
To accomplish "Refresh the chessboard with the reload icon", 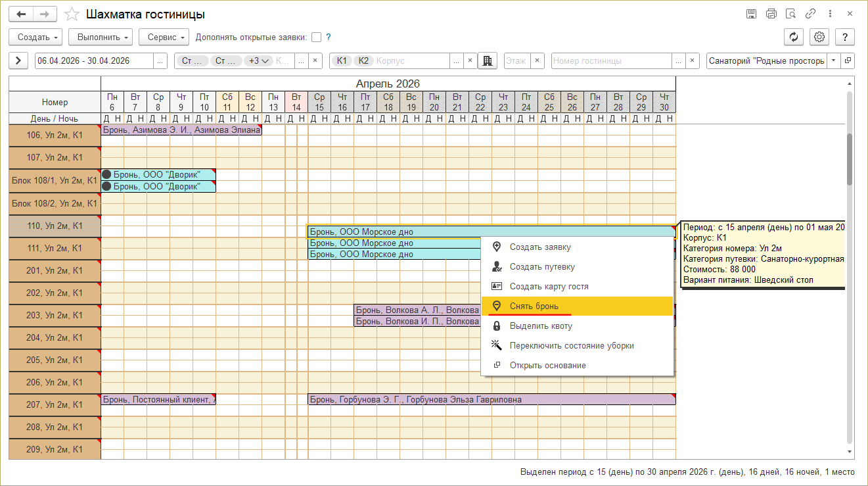I will 794,37.
